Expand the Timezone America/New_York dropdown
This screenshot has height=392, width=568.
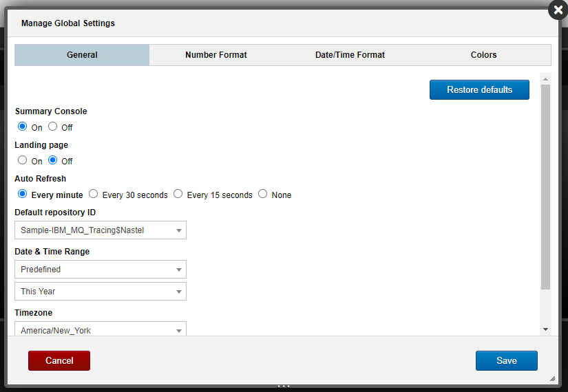[x=101, y=329]
